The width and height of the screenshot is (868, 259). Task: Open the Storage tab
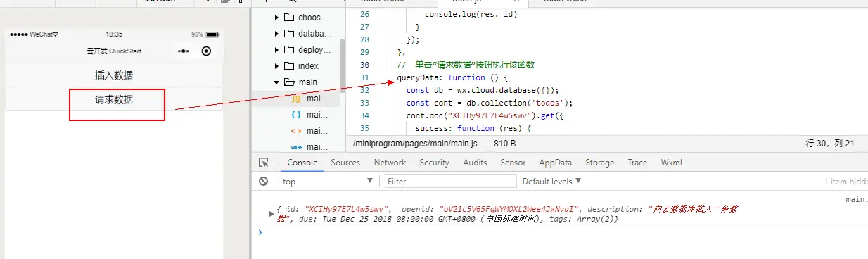point(600,163)
